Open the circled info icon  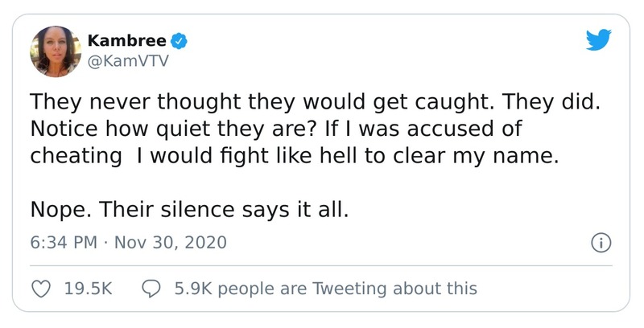pyautogui.click(x=601, y=242)
